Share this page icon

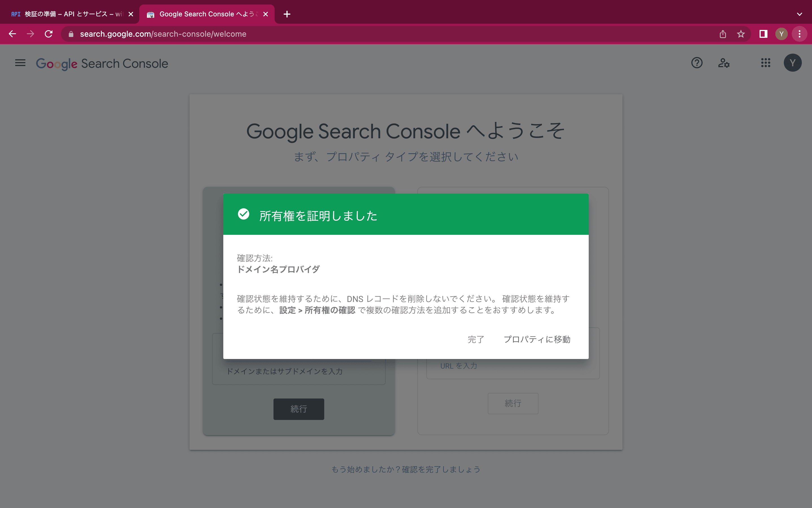click(723, 34)
